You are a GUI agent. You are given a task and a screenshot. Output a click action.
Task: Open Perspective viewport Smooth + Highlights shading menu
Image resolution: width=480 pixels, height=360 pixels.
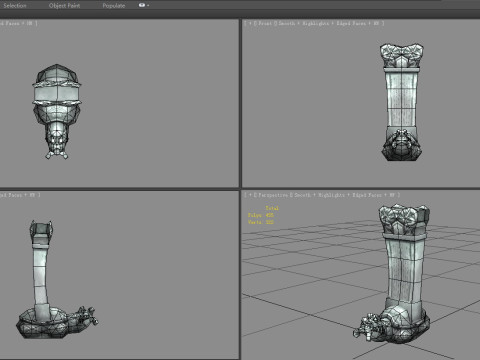[319, 195]
